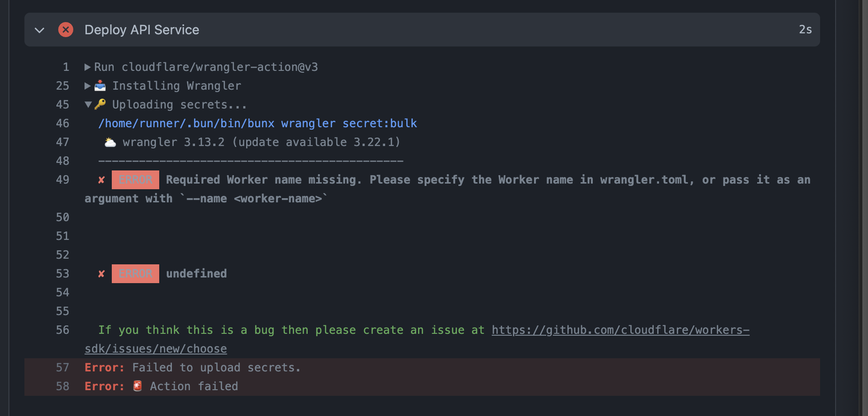868x416 pixels.
Task: Click the 'Action failed' error text
Action: (194, 386)
